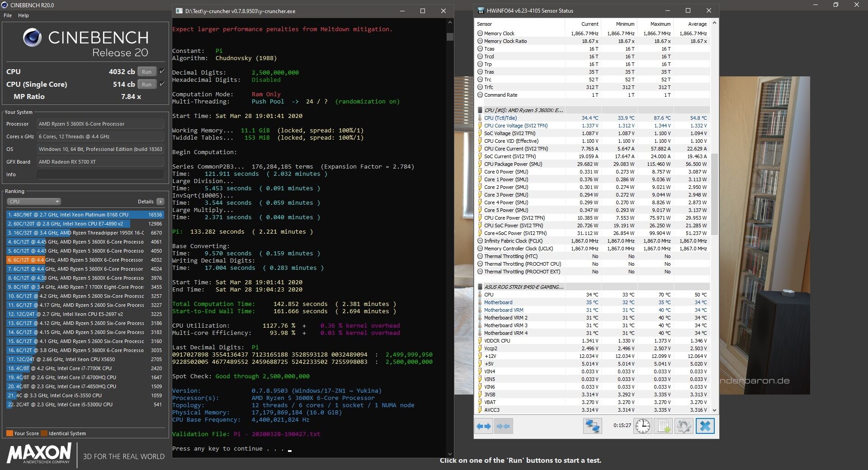Viewport: 868px width, 470px height.
Task: Click the CPU Core Voltage lightning icon
Action: point(480,126)
